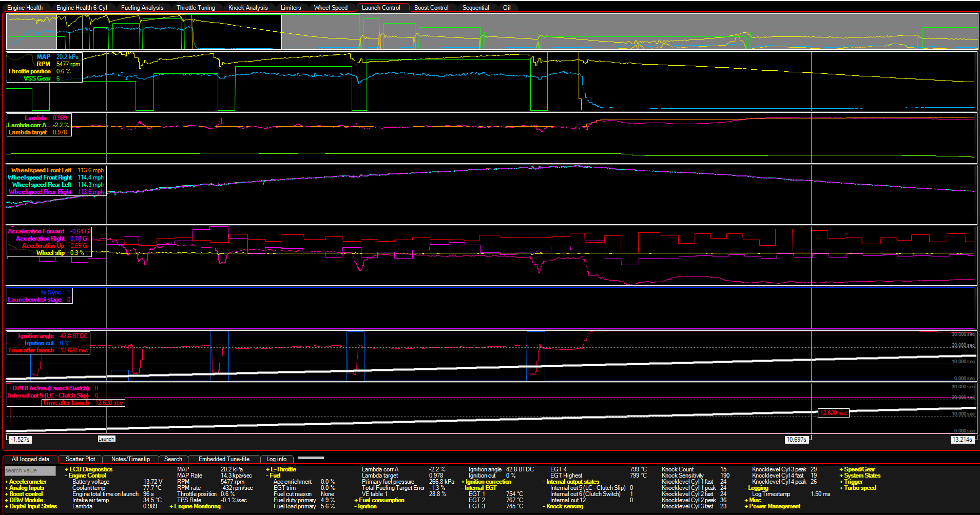Collapse the Logging group

756,488
